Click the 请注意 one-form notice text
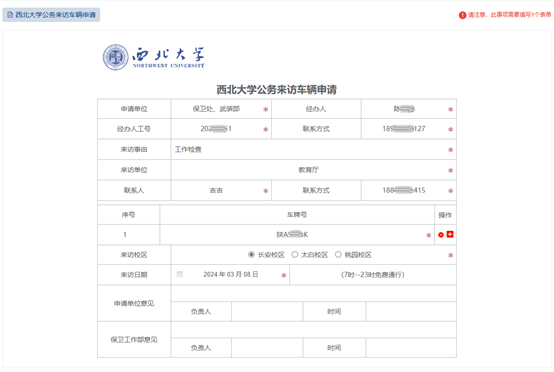The height and width of the screenshot is (372, 554). pos(509,15)
